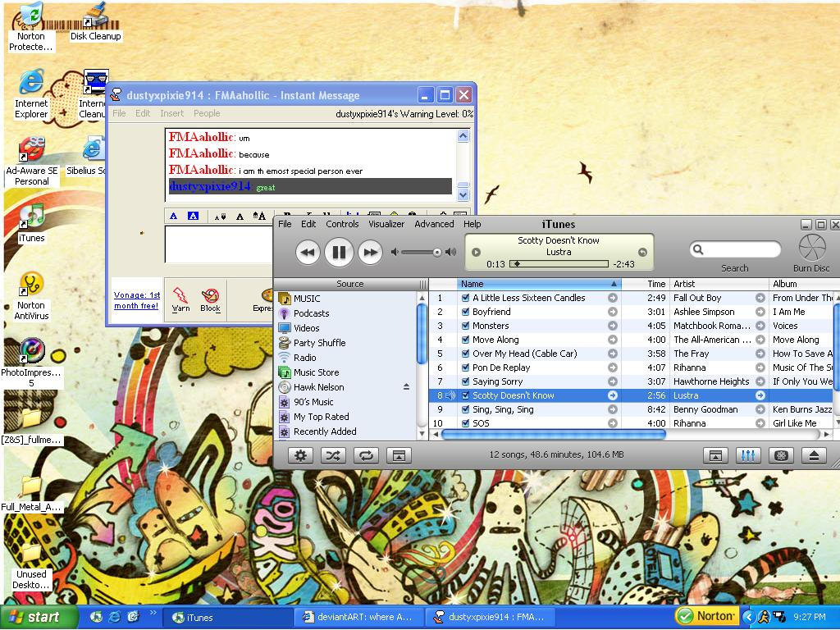Click the Windows start button
Screen dimensions: 840x630
click(x=38, y=617)
